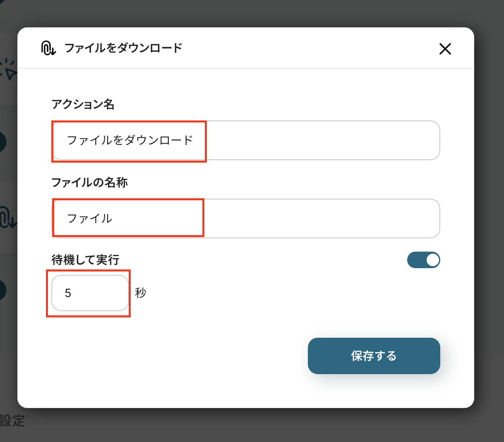This screenshot has height=442, width=504.
Task: Disable the 待機して実行 toggle switch
Action: click(423, 260)
